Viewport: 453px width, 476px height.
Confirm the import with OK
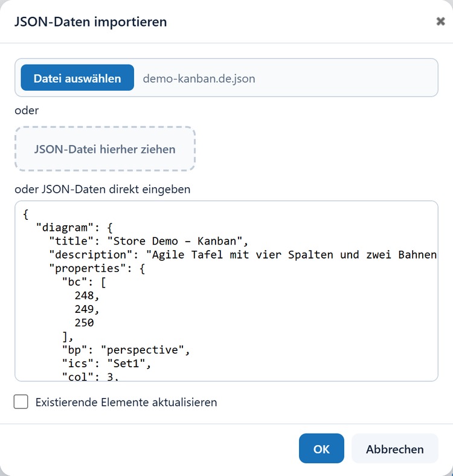point(321,448)
